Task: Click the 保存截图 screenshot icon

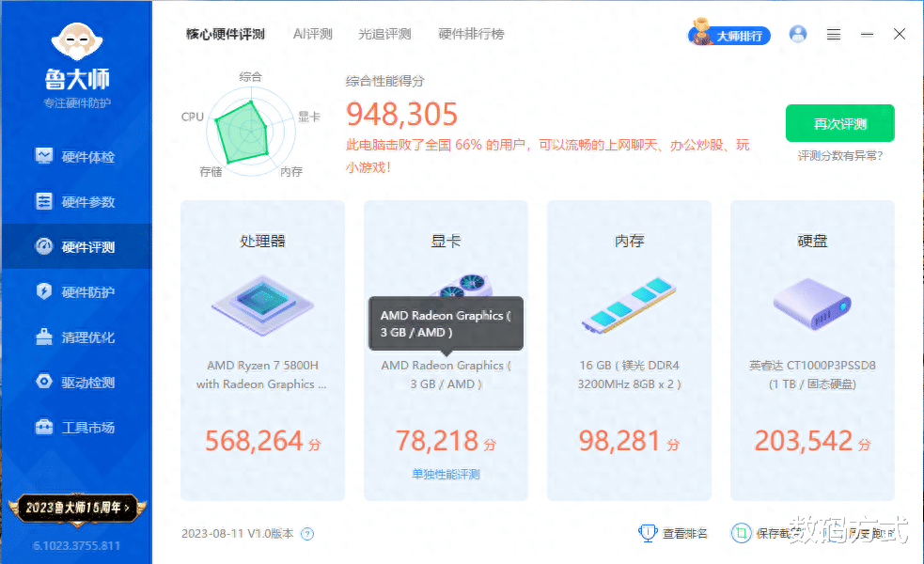Action: [742, 533]
